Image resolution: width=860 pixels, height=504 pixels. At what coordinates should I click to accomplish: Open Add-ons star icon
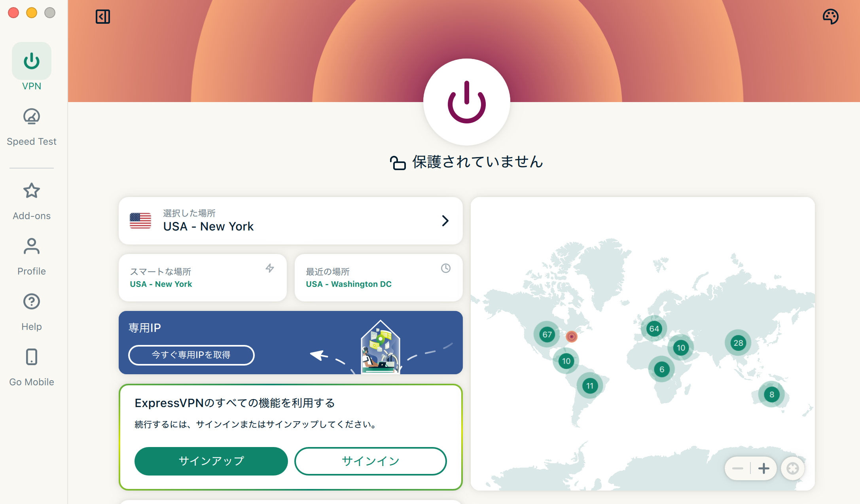[x=32, y=191]
